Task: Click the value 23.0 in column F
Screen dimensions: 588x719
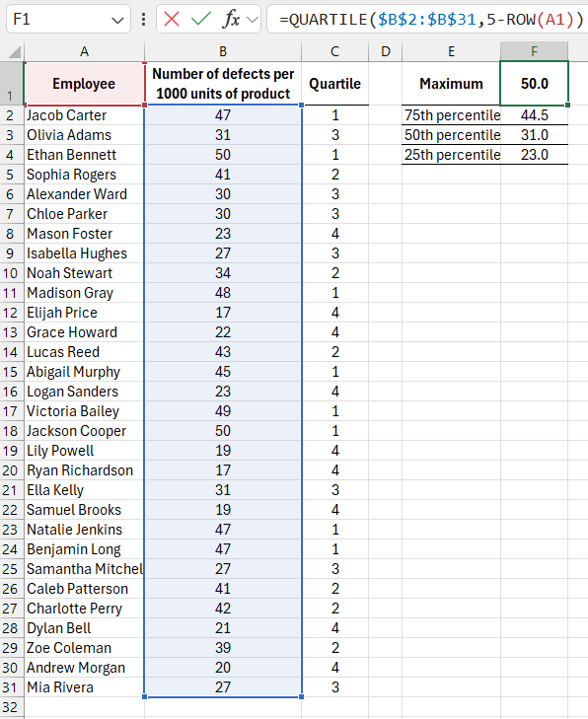Action: 535,155
